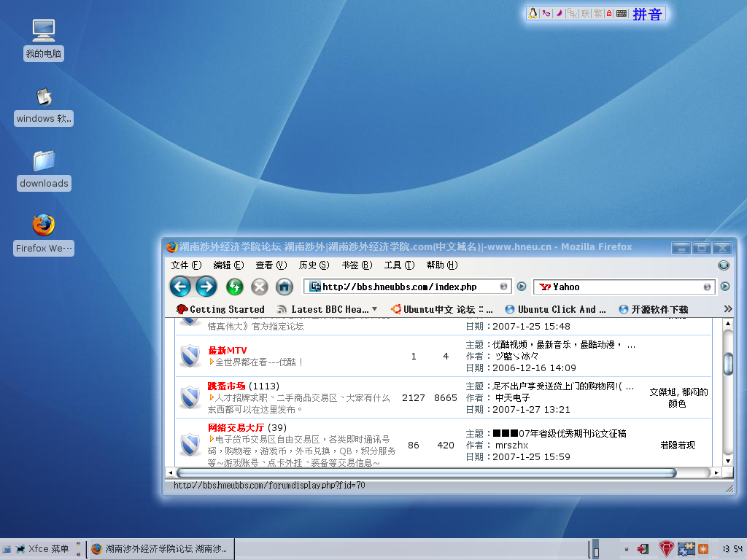The width and height of the screenshot is (747, 560).
Task: Click the virtual keyboard icon on input bar
Action: [x=622, y=13]
